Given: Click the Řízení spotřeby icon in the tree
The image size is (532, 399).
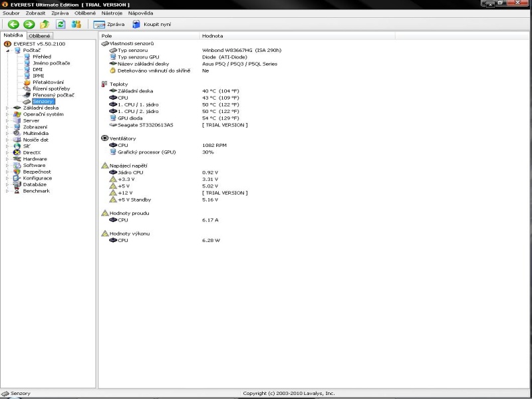Looking at the screenshot, I should pos(27,88).
